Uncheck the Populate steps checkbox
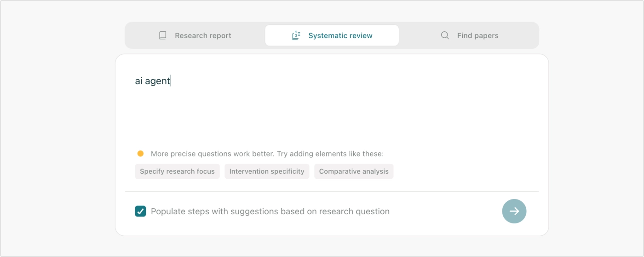Viewport: 644px width, 257px height. (140, 211)
